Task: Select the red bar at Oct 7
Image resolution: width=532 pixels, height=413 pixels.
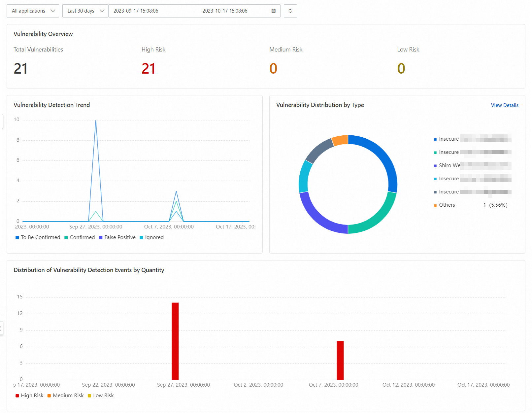Action: [340, 360]
